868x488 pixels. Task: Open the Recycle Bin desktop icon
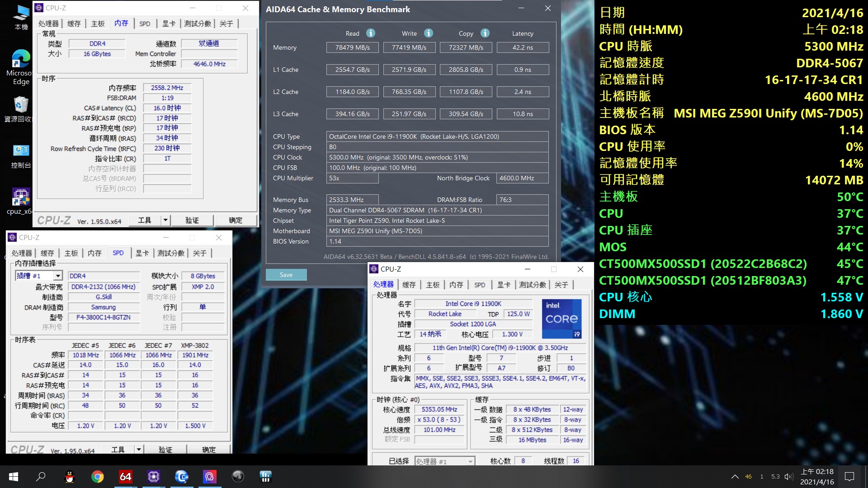pos(21,109)
